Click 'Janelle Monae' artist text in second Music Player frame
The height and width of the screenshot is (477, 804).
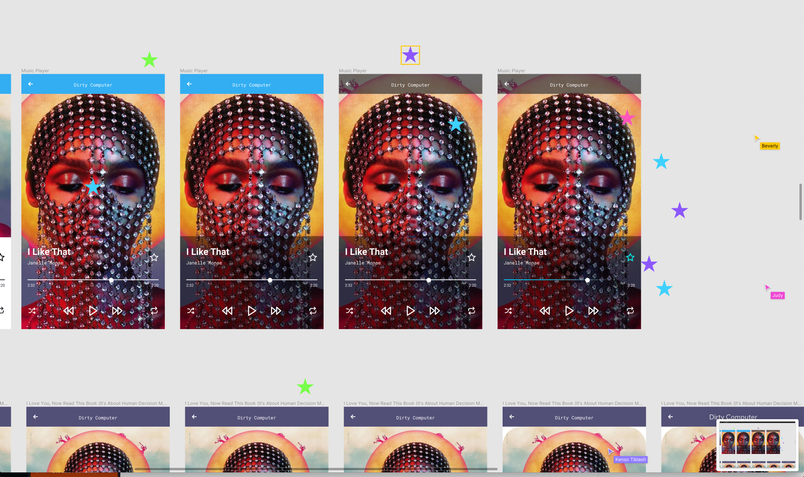(204, 263)
